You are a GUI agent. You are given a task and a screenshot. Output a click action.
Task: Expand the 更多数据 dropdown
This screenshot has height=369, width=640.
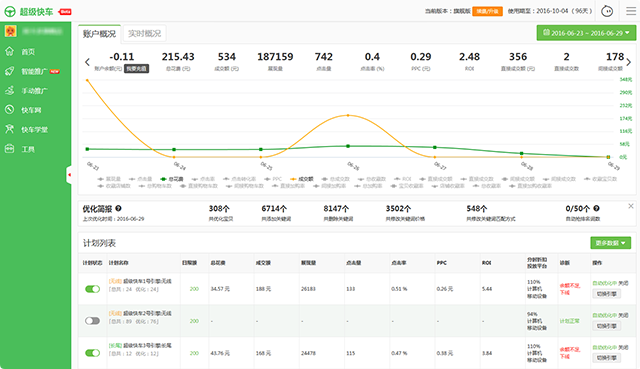pyautogui.click(x=611, y=243)
